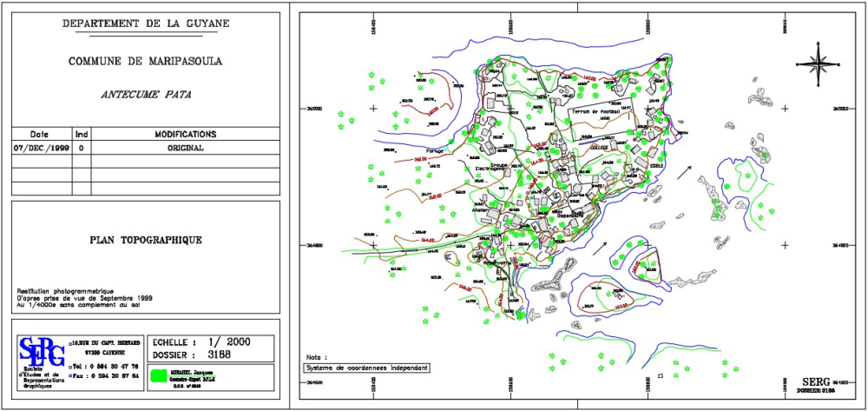
Task: Click the 'DEPARTEMENT DE LA GUYANE' header
Action: pyautogui.click(x=146, y=23)
